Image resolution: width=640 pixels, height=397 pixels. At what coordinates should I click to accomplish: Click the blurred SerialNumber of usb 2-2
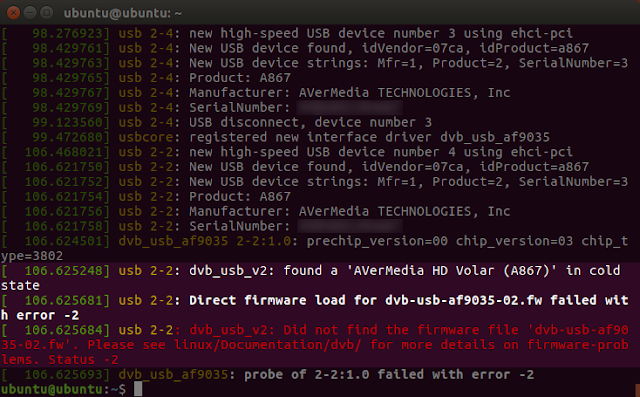(350, 226)
